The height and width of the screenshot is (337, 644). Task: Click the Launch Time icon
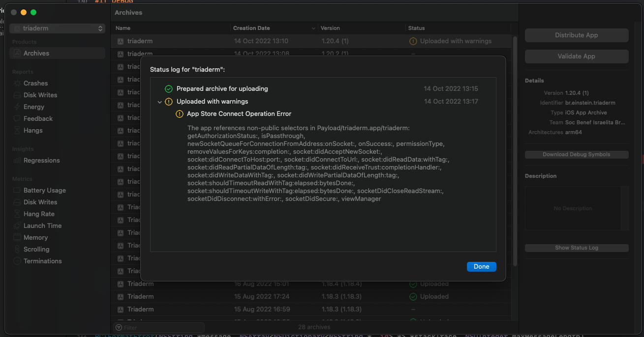tap(17, 226)
